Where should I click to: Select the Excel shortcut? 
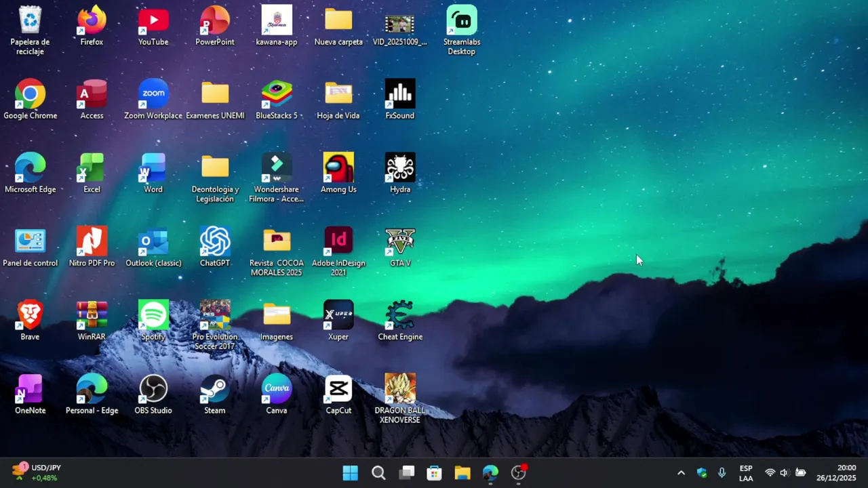tap(92, 174)
